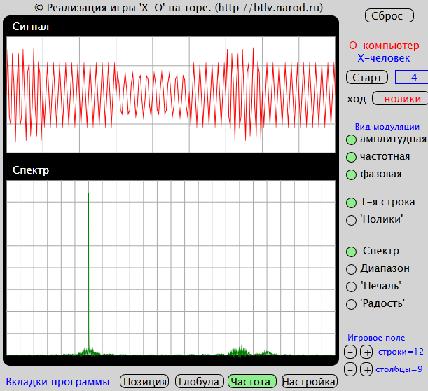Switch to the Настройка tab

[310, 381]
